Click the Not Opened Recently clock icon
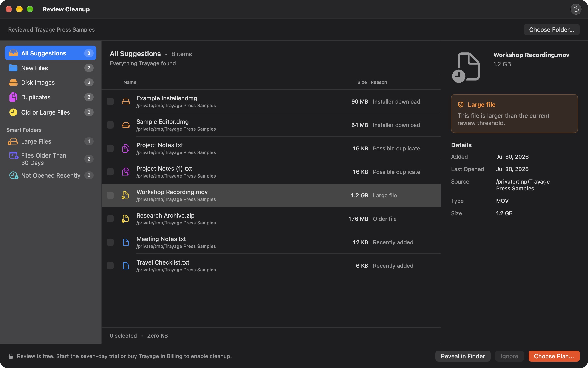Image resolution: width=588 pixels, height=368 pixels. [14, 175]
